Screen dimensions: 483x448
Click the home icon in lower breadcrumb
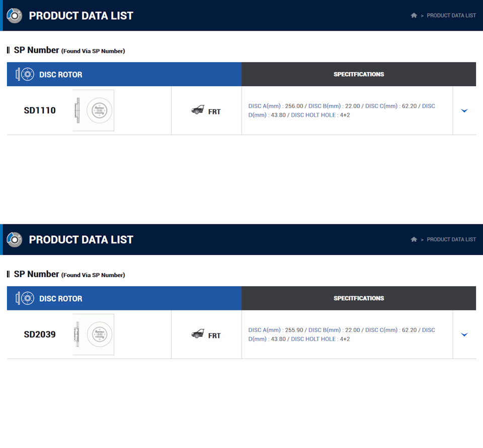pyautogui.click(x=414, y=239)
